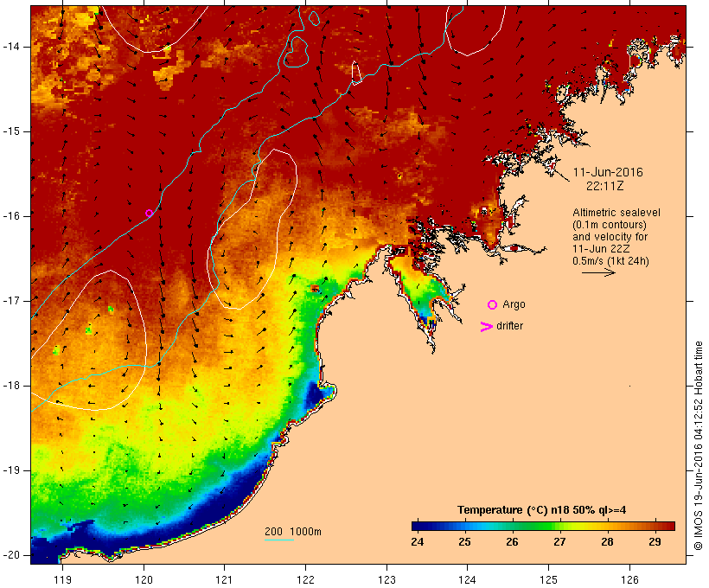Click the 'Argo' legend label
The width and height of the screenshot is (709, 588).
pos(514,305)
